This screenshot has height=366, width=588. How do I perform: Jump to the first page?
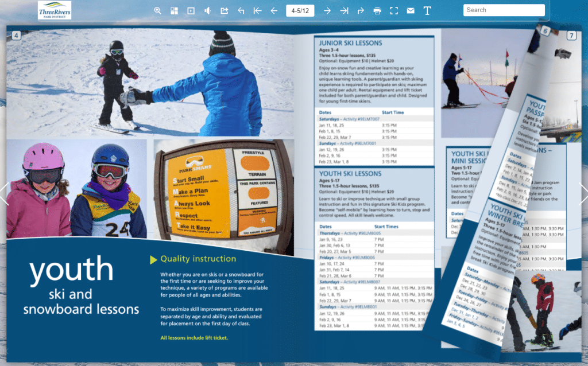(x=257, y=10)
